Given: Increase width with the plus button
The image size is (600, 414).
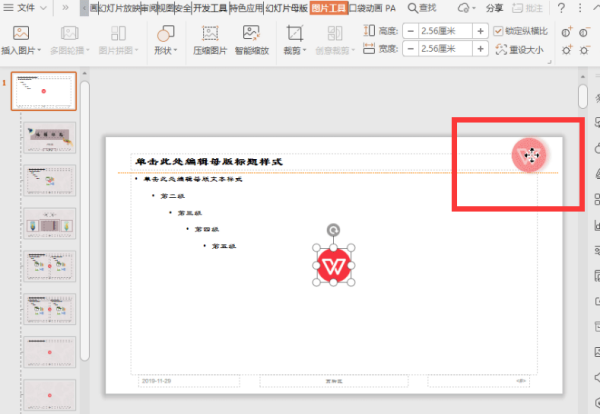Looking at the screenshot, I should [480, 49].
